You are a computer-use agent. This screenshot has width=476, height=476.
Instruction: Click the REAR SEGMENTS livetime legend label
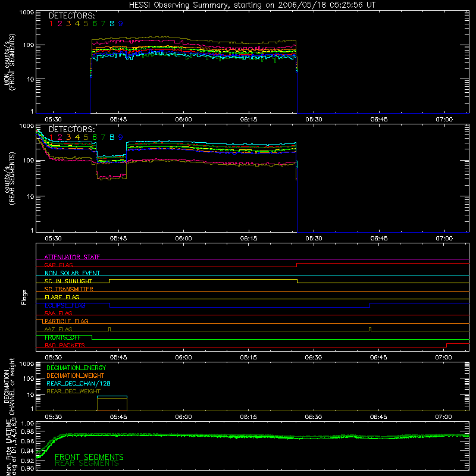tap(87, 464)
